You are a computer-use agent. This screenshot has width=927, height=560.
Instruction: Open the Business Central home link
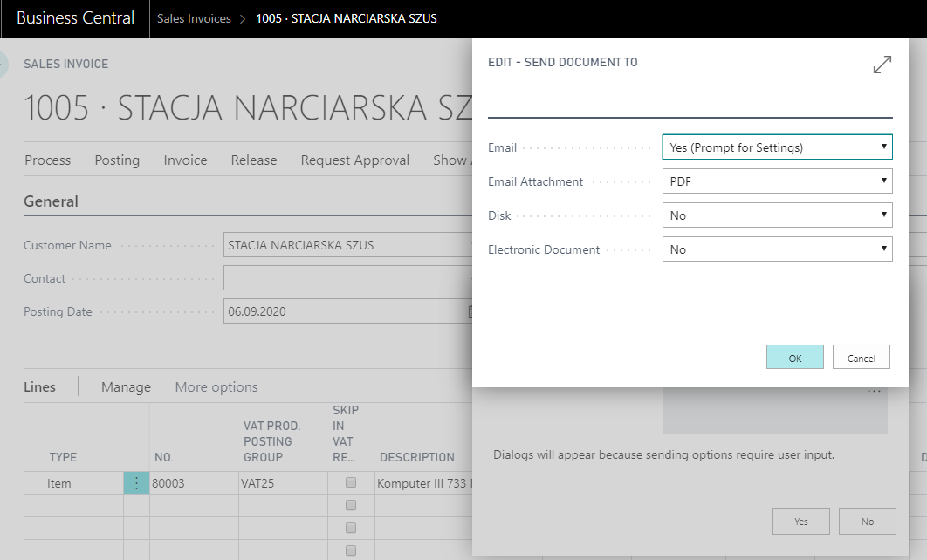[75, 17]
